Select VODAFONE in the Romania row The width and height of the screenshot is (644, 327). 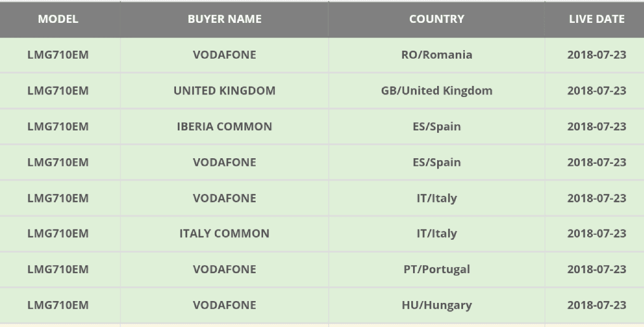[x=225, y=54]
